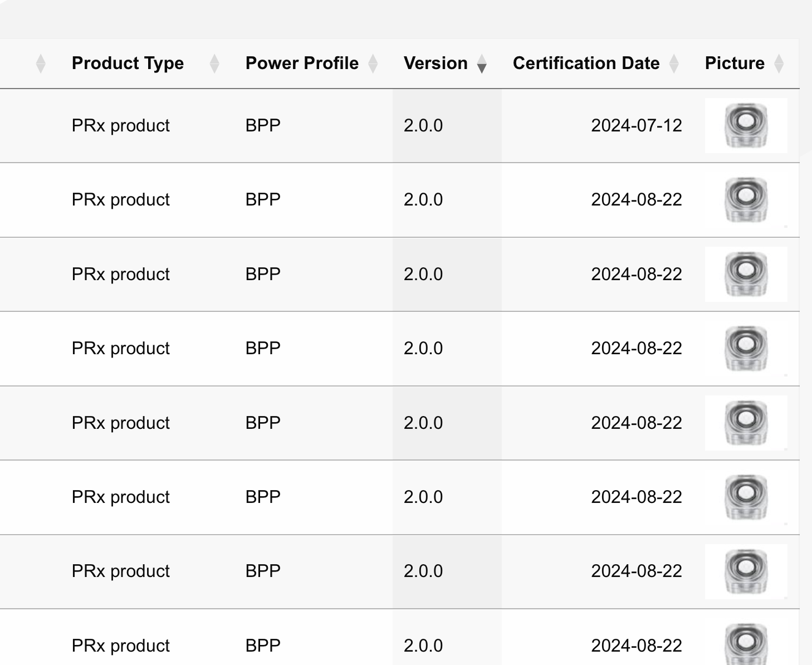The image size is (812, 665).
Task: View the fourth row's product picture
Action: click(x=746, y=349)
